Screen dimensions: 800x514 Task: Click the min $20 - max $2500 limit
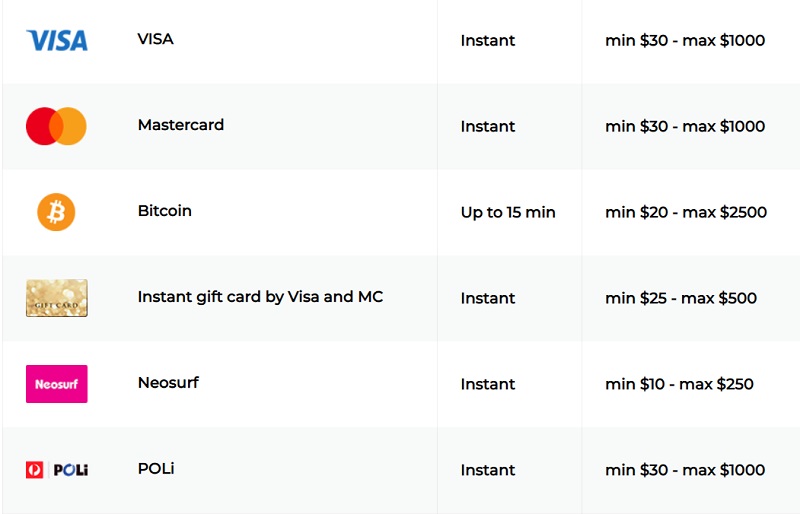(x=686, y=212)
